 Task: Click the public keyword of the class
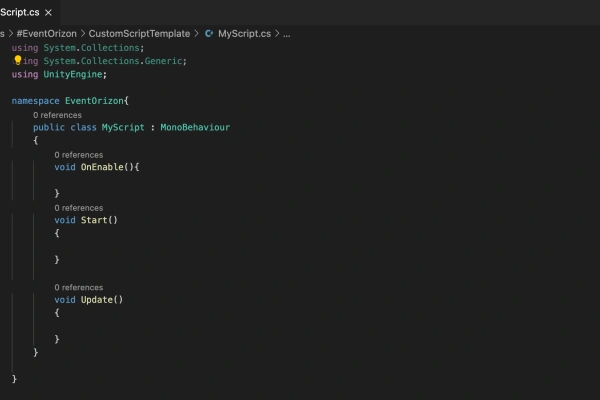pyautogui.click(x=49, y=127)
